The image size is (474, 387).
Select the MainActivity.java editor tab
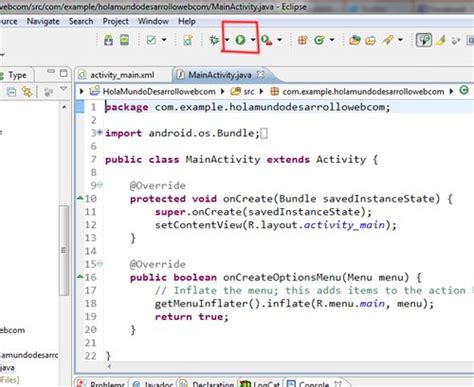pyautogui.click(x=220, y=75)
